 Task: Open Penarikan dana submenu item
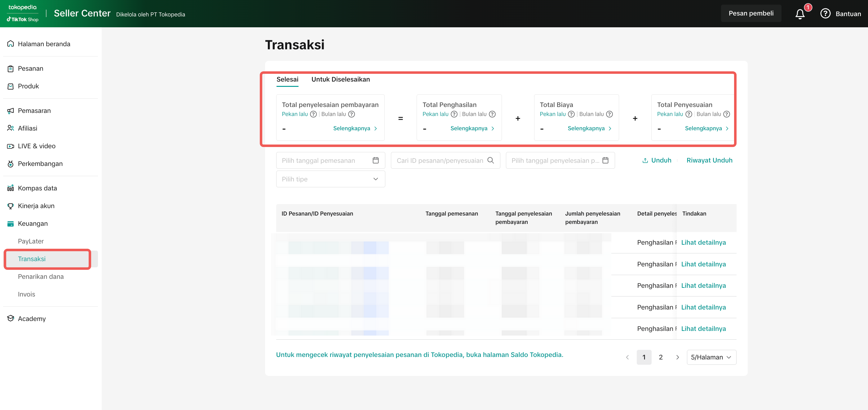pyautogui.click(x=40, y=276)
